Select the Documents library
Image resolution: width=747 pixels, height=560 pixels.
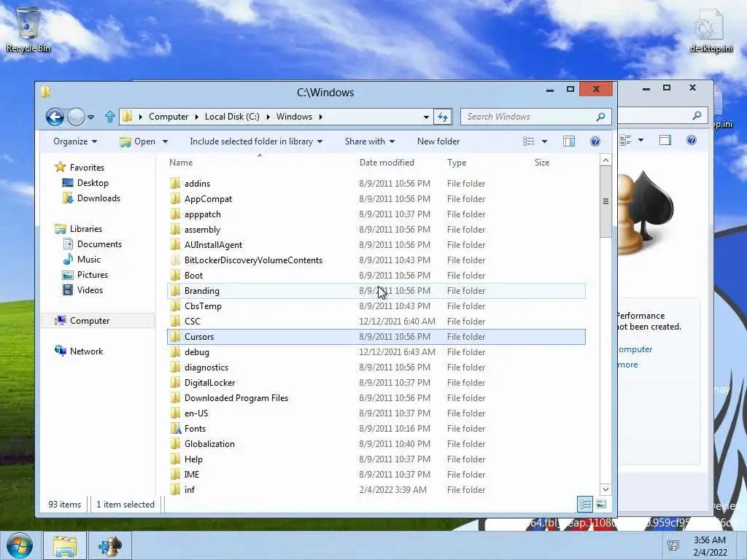click(99, 244)
